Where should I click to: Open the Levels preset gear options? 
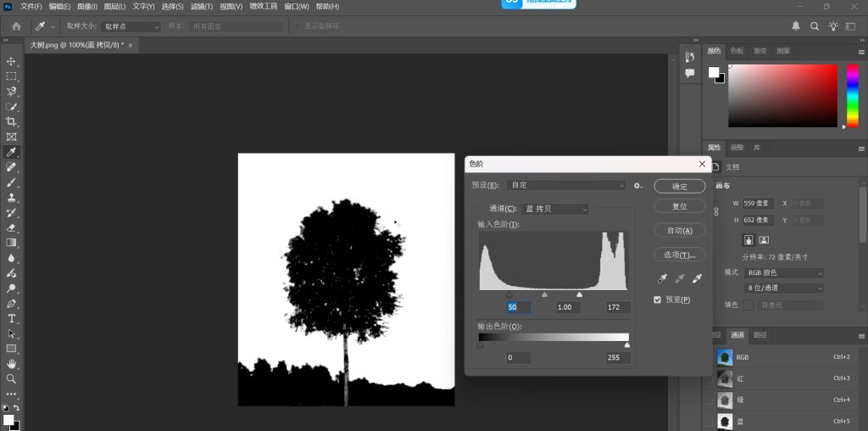637,185
